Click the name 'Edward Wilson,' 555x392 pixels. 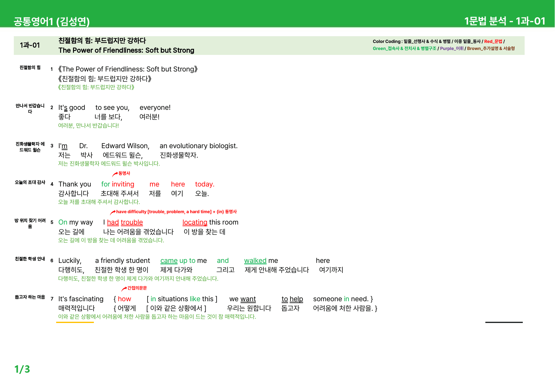coord(125,146)
